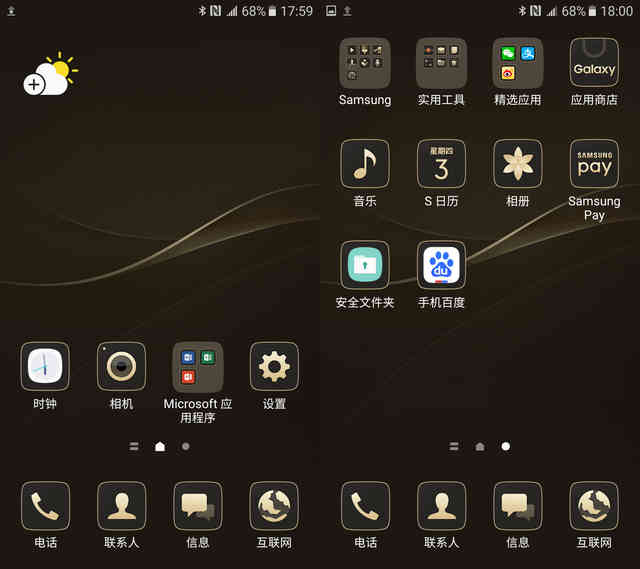Open 联系人 contacts on right screen
The width and height of the screenshot is (640, 569).
[x=442, y=506]
